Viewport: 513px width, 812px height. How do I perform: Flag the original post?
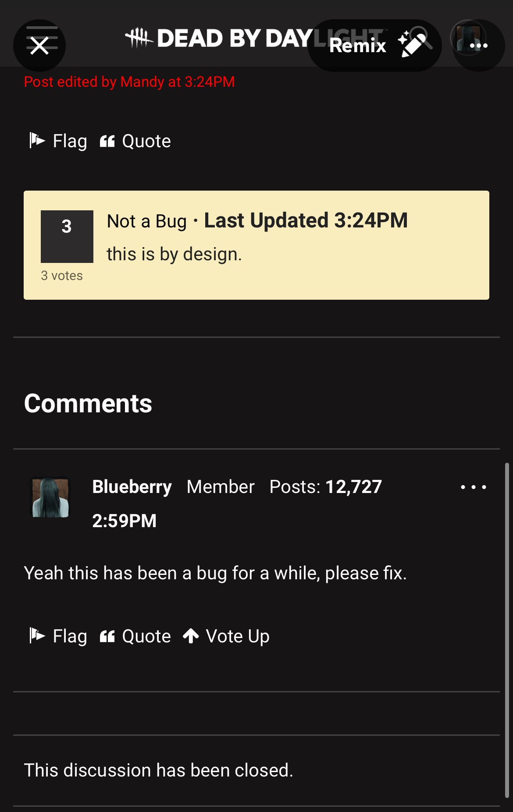coord(58,141)
